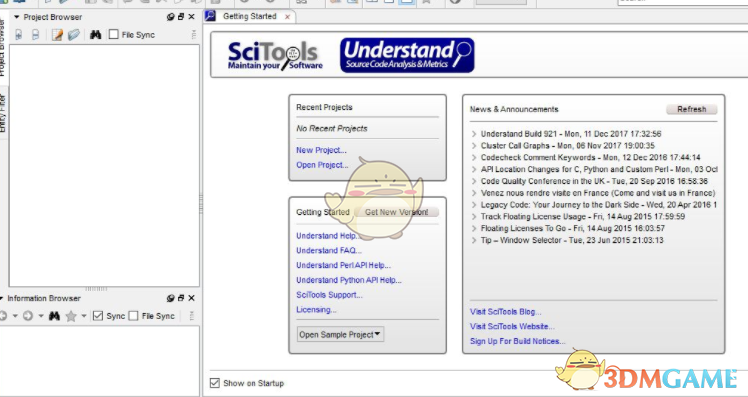The image size is (748, 397).
Task: Open the Understand Python API Help... link
Action: (349, 280)
